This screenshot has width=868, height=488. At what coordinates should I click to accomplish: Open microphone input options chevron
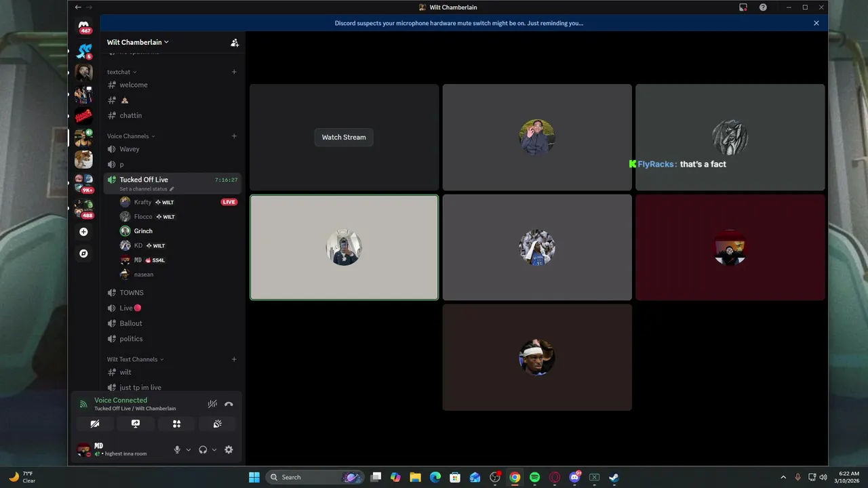tap(189, 449)
